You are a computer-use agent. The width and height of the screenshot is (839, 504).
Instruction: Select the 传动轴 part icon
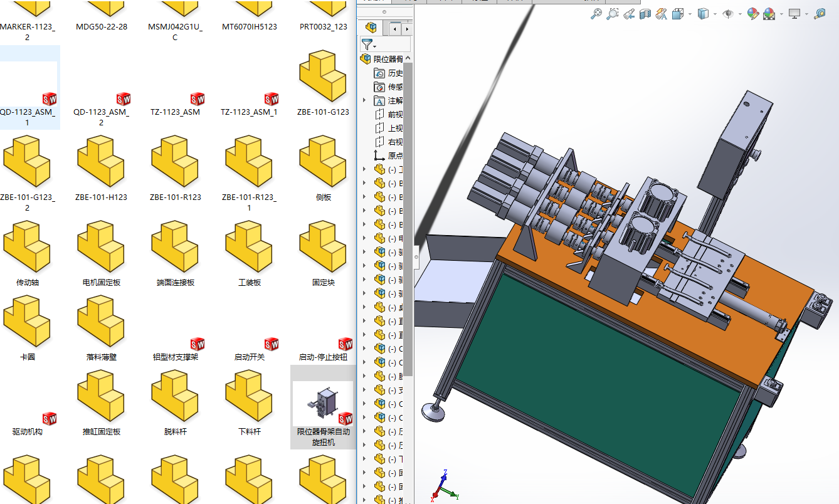tap(27, 246)
